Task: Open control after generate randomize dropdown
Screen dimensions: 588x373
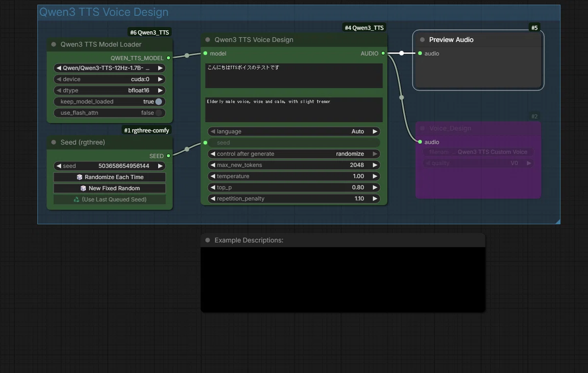Action: click(294, 154)
